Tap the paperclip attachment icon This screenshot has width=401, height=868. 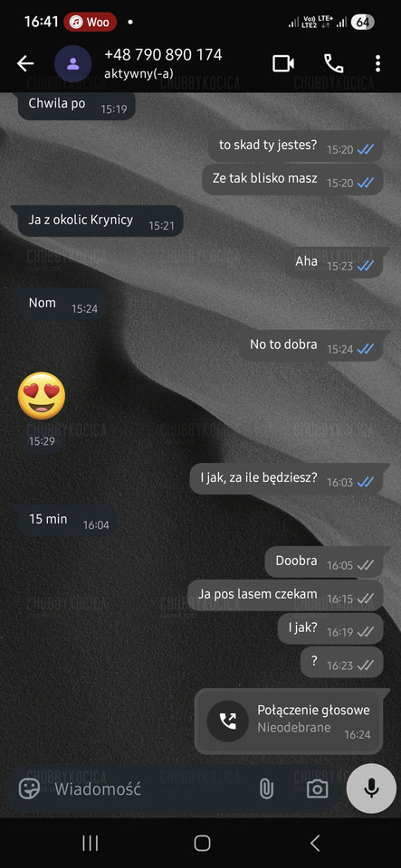pos(266,788)
